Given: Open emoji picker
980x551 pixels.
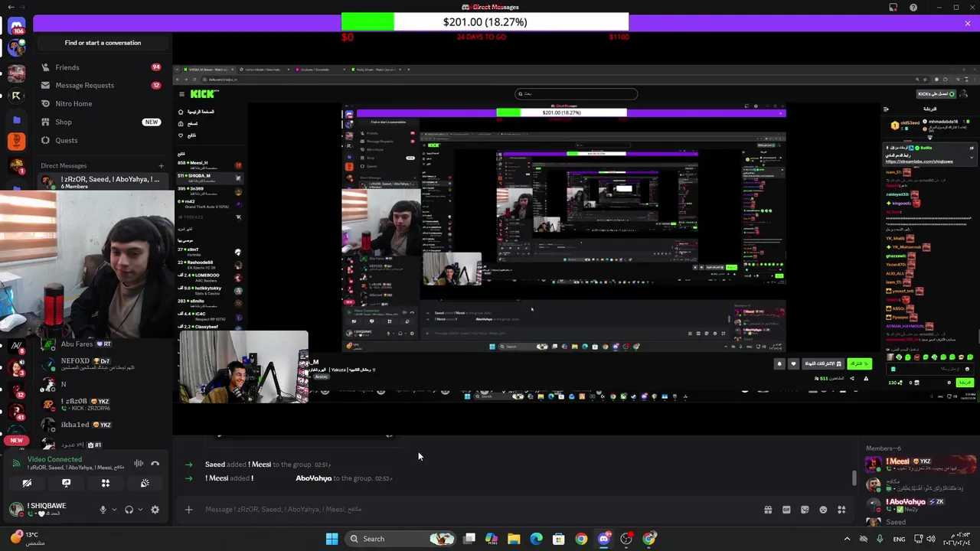Looking at the screenshot, I should 823,510.
